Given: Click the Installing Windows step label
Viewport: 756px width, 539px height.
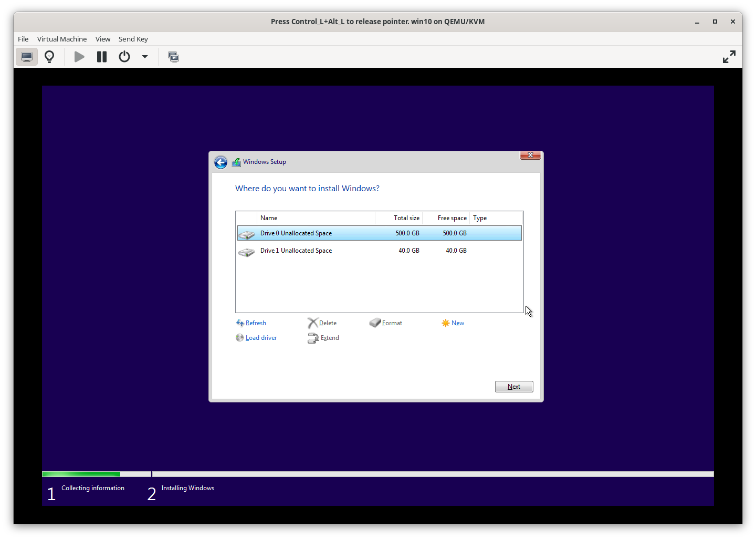Looking at the screenshot, I should click(187, 488).
